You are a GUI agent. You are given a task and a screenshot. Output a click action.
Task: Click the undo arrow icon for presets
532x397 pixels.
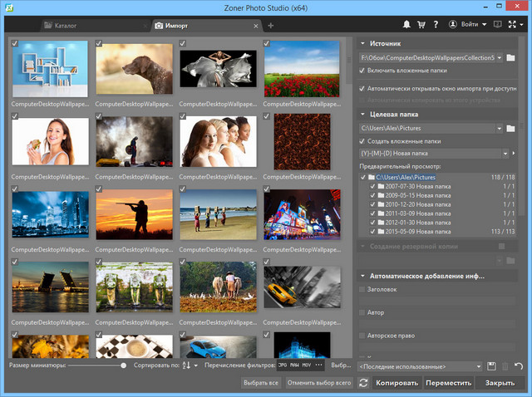tap(519, 366)
